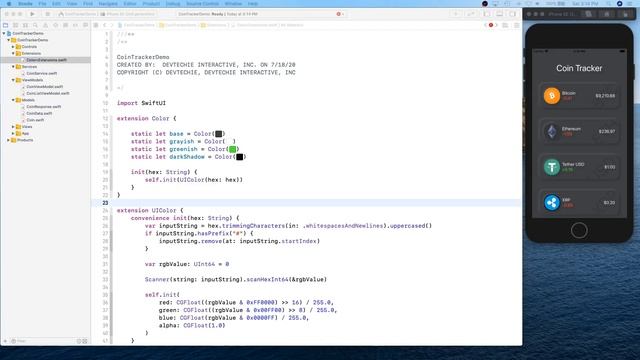Screen dimensions: 640x360
Task: Click No Selection in the jump bar
Action: tap(292, 25)
